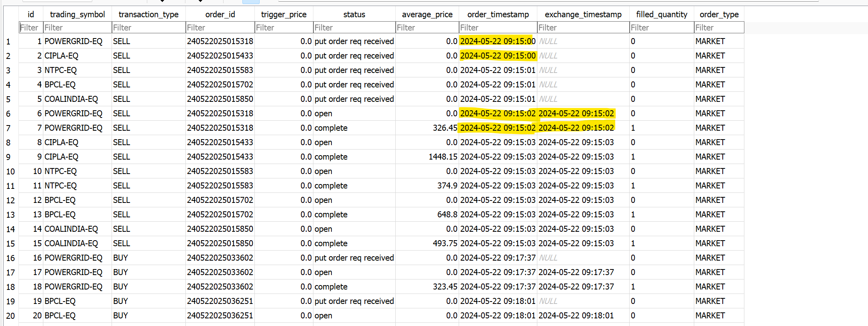
Task: Select average_price 326.45 cell
Action: tap(427, 128)
